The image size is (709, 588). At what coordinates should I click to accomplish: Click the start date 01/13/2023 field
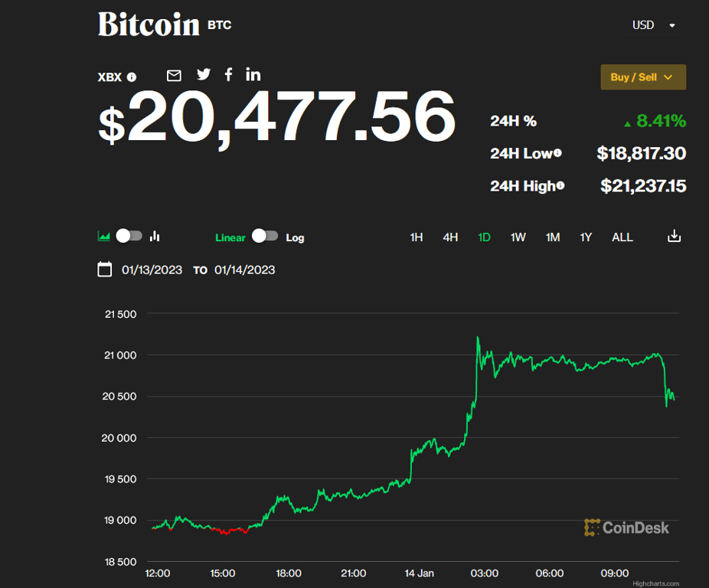152,269
